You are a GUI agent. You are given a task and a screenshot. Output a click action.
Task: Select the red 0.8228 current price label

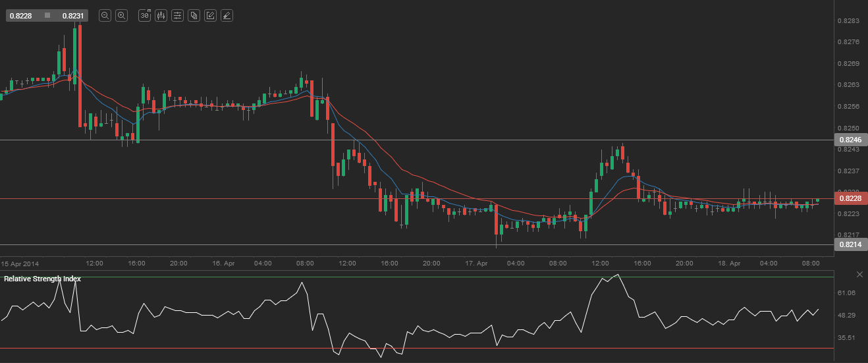850,198
